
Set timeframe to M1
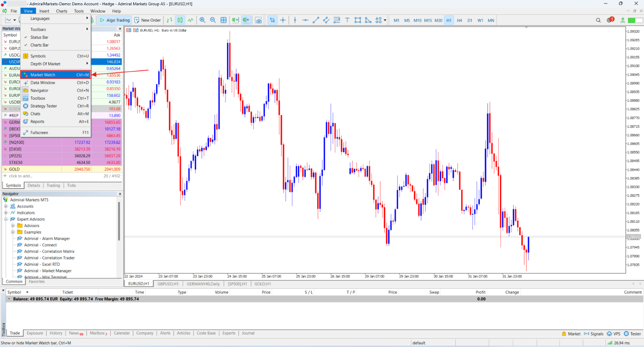(396, 20)
